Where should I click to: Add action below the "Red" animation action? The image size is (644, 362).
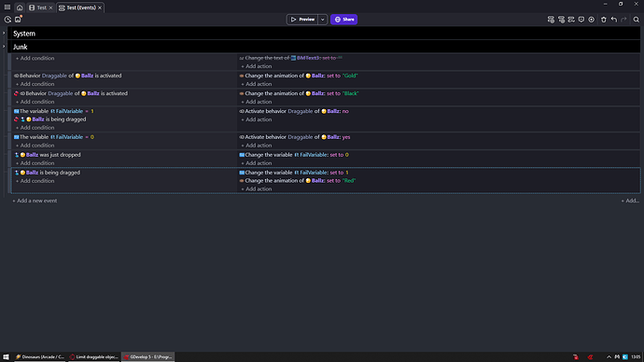257,188
